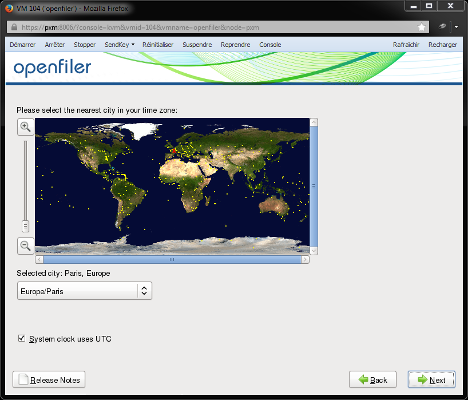Image resolution: width=468 pixels, height=400 pixels.
Task: Click the openfiler logo
Action: (x=52, y=68)
